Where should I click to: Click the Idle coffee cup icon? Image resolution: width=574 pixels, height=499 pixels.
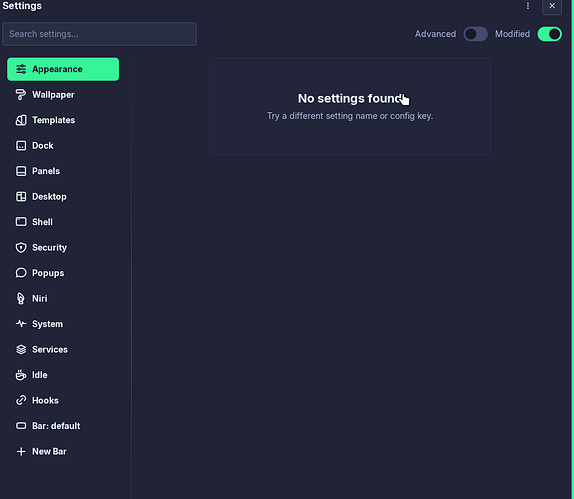(21, 375)
